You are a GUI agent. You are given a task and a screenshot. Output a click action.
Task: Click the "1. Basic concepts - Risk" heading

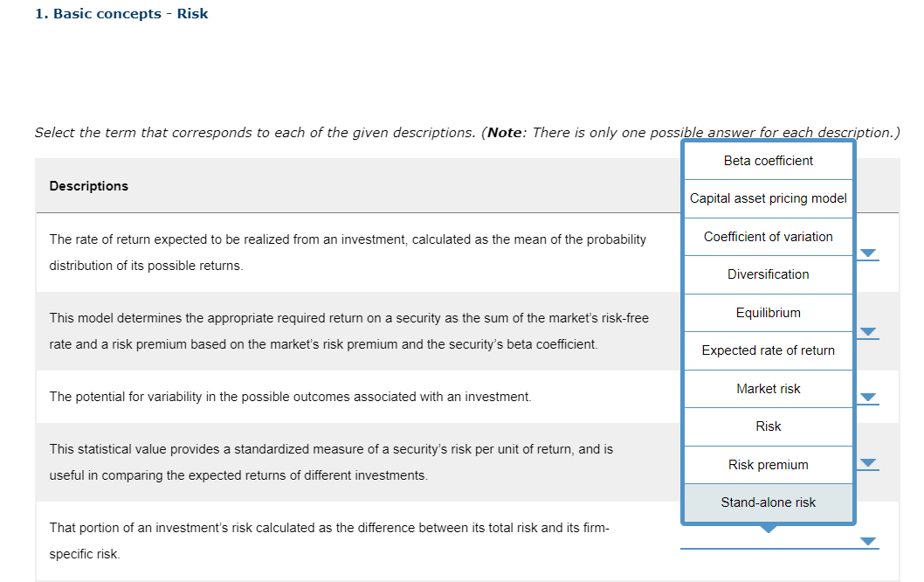click(x=121, y=13)
